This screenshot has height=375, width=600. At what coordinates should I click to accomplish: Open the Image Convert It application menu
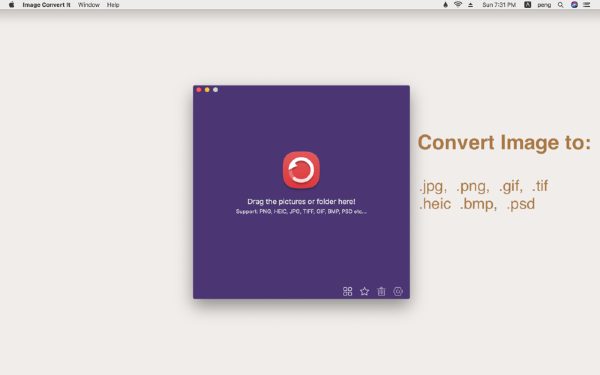[x=46, y=5]
